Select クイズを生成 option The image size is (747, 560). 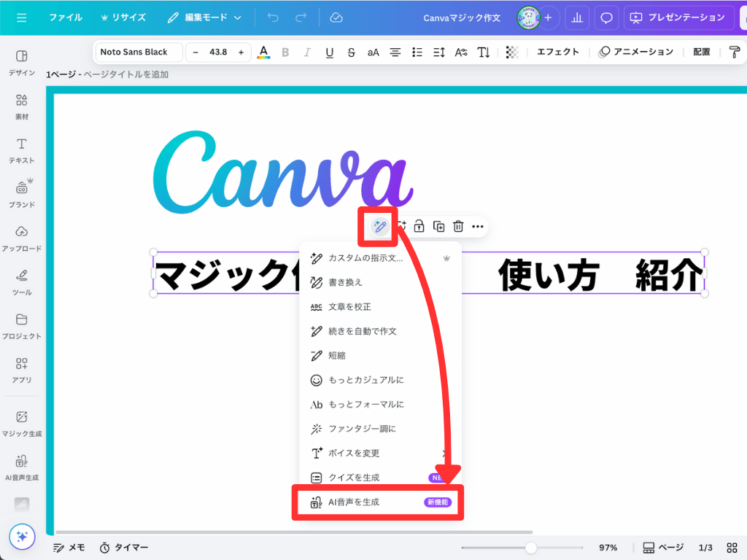380,477
